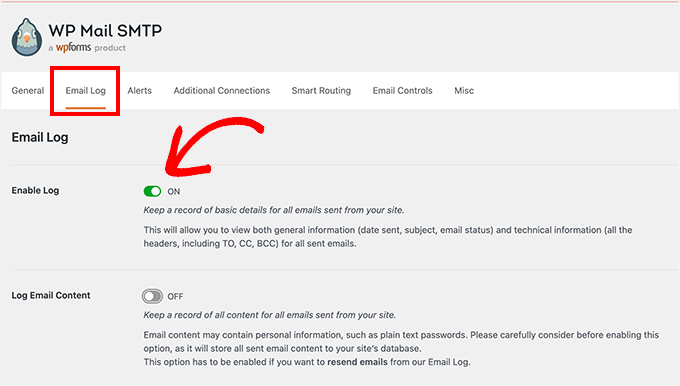This screenshot has width=680, height=386.
Task: Click the WP Mail SMTP pigeon logo
Action: click(x=27, y=37)
